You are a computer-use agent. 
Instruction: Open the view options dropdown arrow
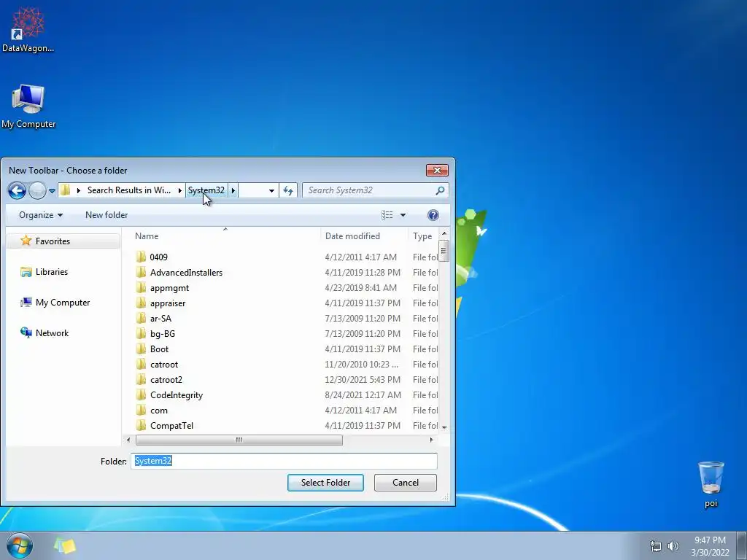(403, 215)
